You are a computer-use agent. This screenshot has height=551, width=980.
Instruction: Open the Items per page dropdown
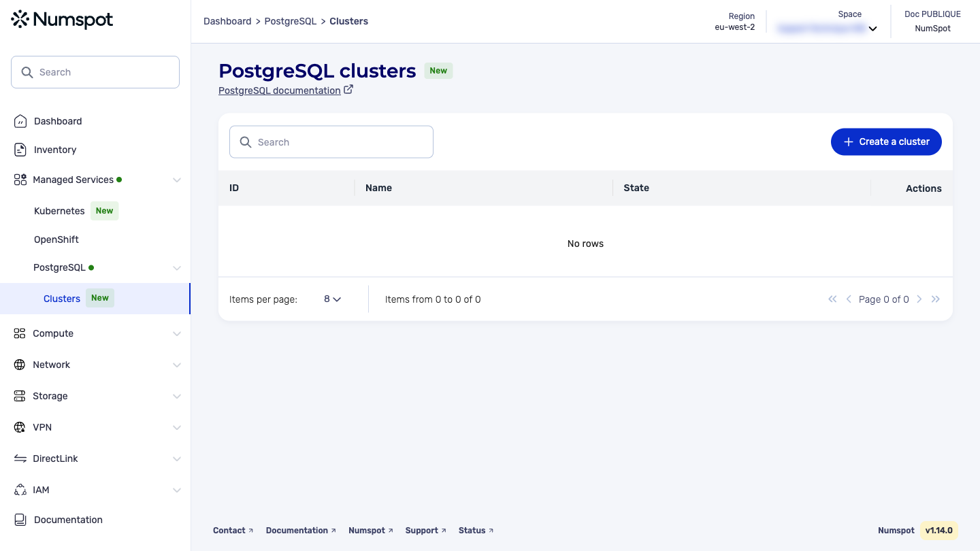pyautogui.click(x=332, y=299)
